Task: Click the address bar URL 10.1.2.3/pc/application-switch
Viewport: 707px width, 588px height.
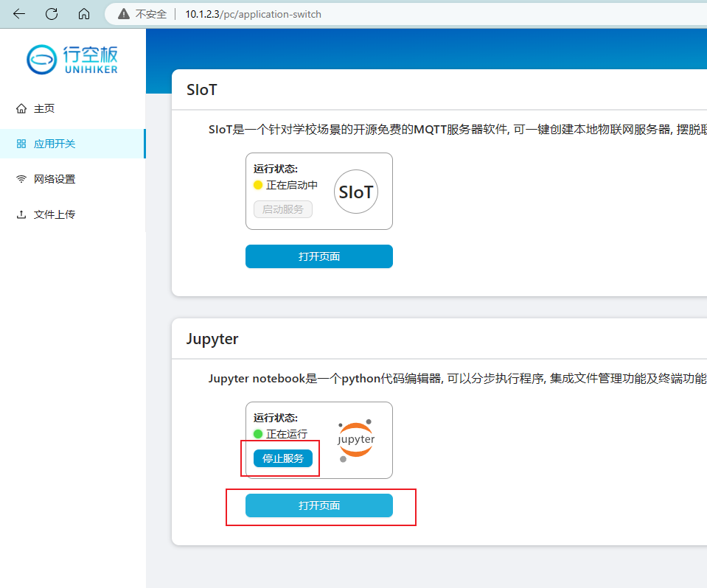Action: [x=253, y=14]
